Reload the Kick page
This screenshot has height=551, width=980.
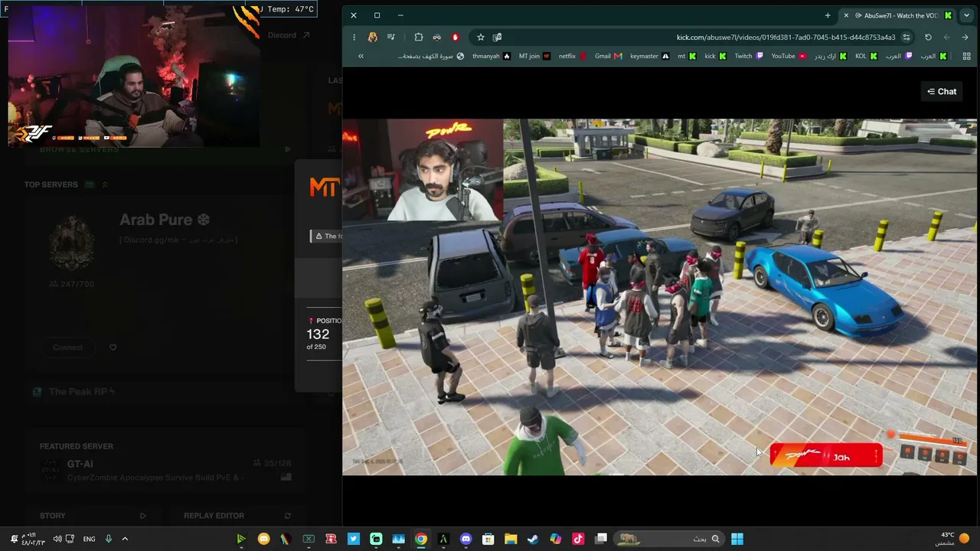[928, 37]
